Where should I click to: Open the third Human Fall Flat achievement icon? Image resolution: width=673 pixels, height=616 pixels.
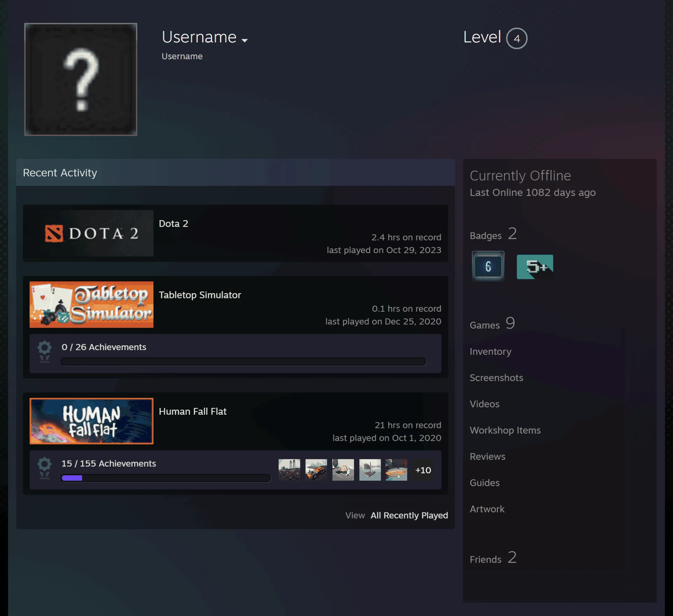point(343,470)
